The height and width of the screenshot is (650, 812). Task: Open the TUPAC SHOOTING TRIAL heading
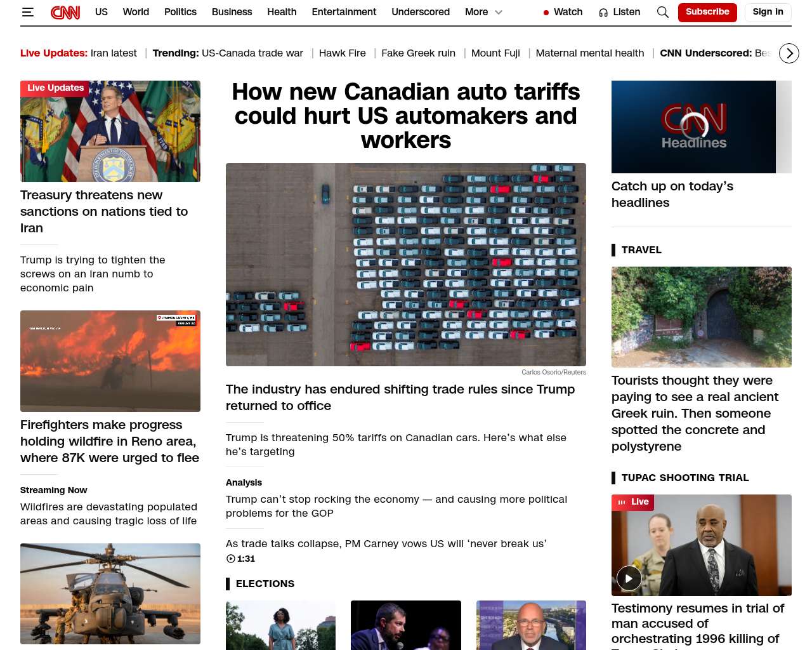coord(685,478)
